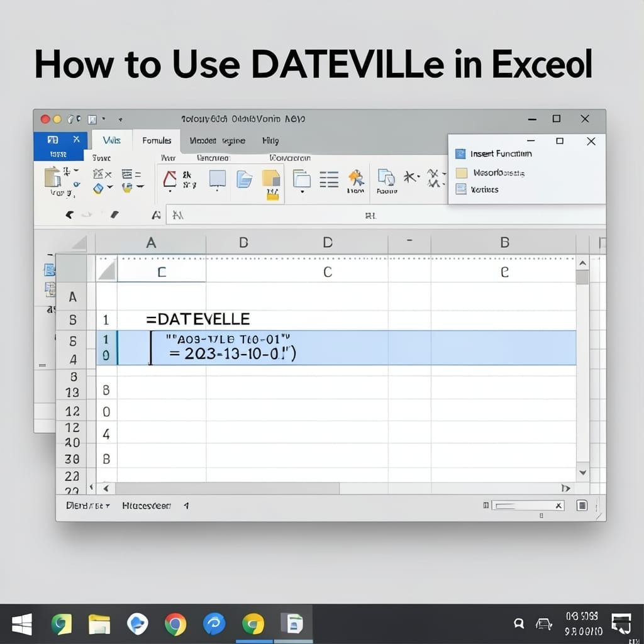Click the page layout view icon in status bar
Image resolution: width=644 pixels, height=644 pixels.
click(582, 505)
